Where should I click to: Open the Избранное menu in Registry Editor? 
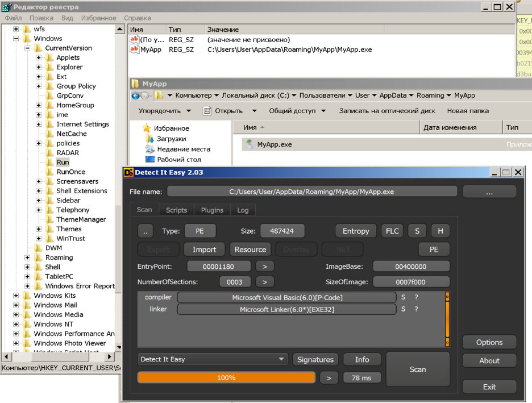click(98, 18)
